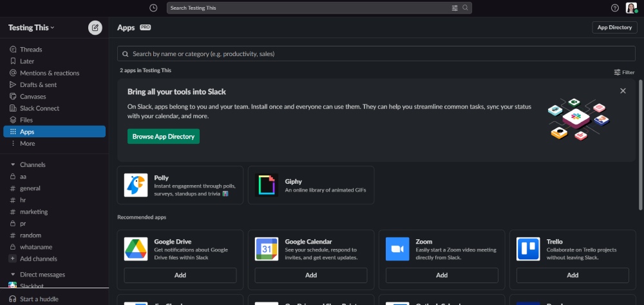Start a huddle with headphones icon

pyautogui.click(x=13, y=299)
